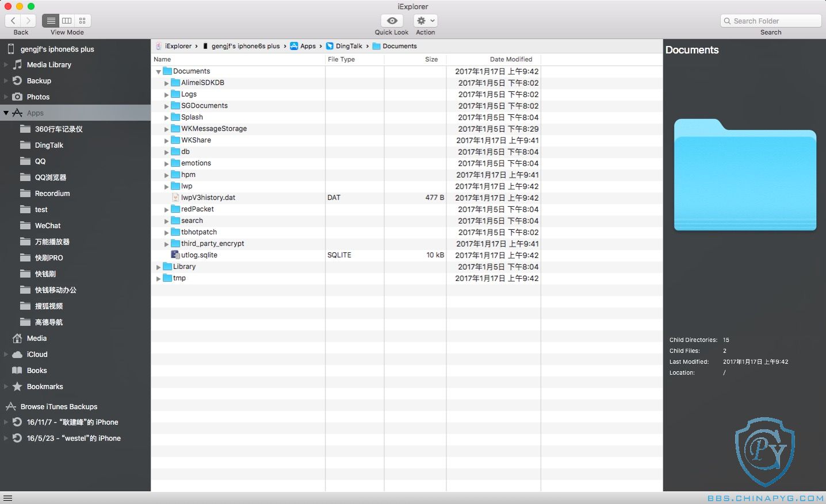Select the lwpV3history.dat file icon
This screenshot has height=504, width=826.
tap(175, 198)
